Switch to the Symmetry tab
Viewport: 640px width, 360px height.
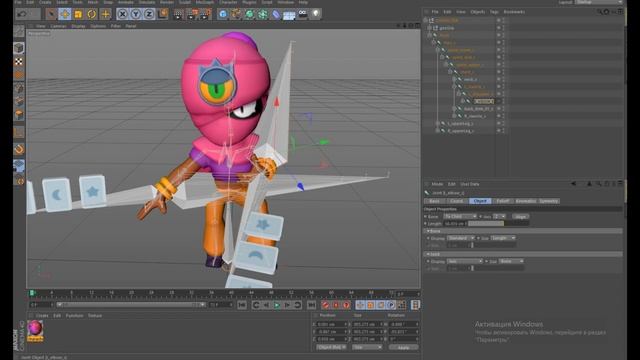point(549,201)
